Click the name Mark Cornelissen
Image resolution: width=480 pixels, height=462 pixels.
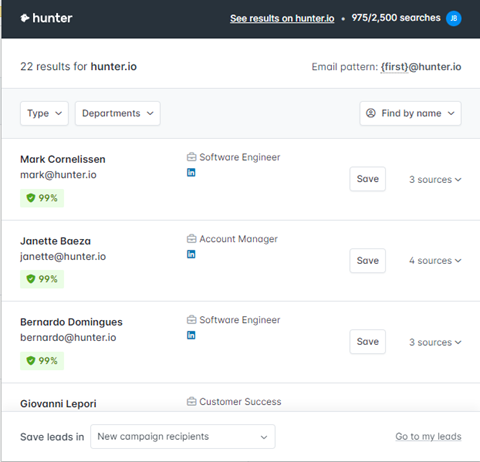63,159
